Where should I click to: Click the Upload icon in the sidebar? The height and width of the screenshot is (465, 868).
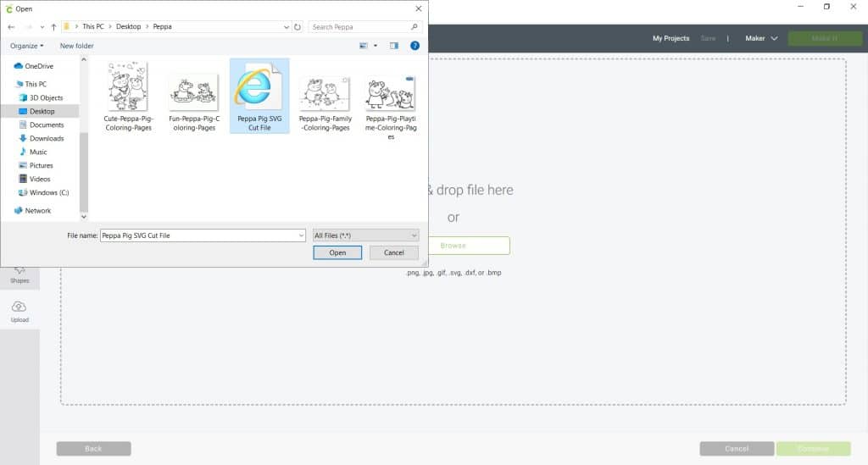click(x=19, y=312)
